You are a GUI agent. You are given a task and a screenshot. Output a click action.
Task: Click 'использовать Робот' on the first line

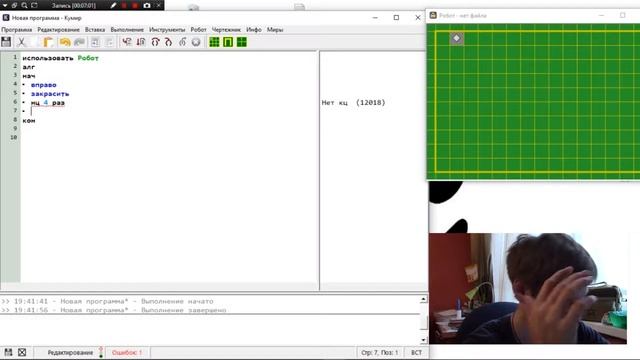point(60,58)
